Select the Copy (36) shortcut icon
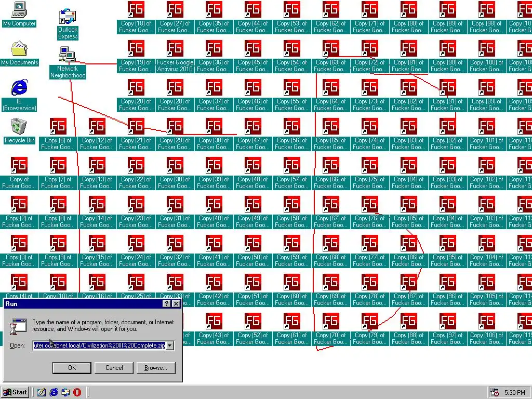532x399 pixels. [x=214, y=57]
